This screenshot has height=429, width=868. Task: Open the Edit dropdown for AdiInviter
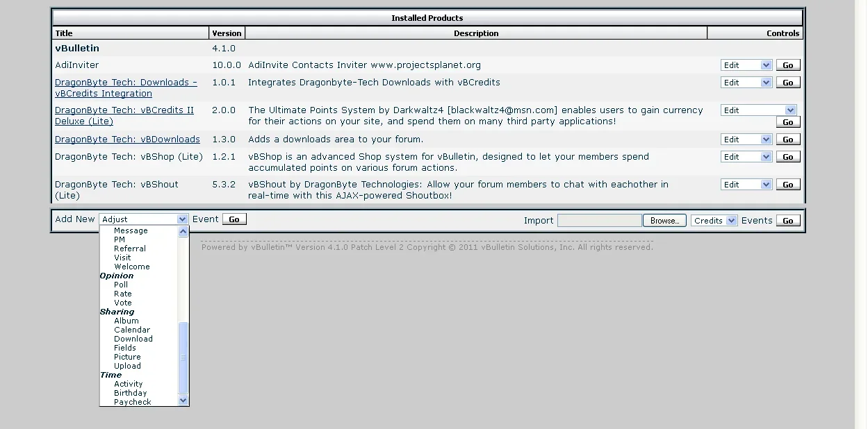746,65
